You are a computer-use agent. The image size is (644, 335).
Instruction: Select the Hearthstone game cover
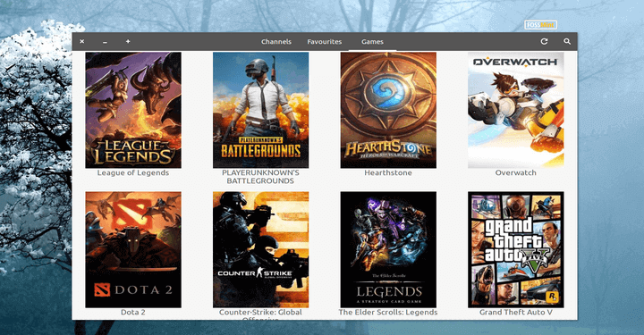388,110
